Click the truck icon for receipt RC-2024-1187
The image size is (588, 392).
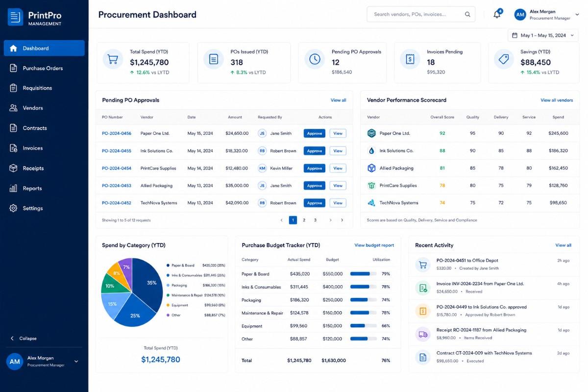(x=423, y=334)
